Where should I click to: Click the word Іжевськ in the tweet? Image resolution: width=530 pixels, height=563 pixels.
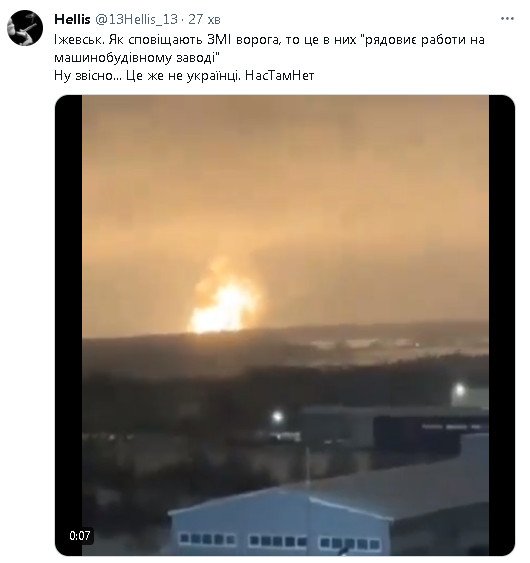click(x=79, y=39)
